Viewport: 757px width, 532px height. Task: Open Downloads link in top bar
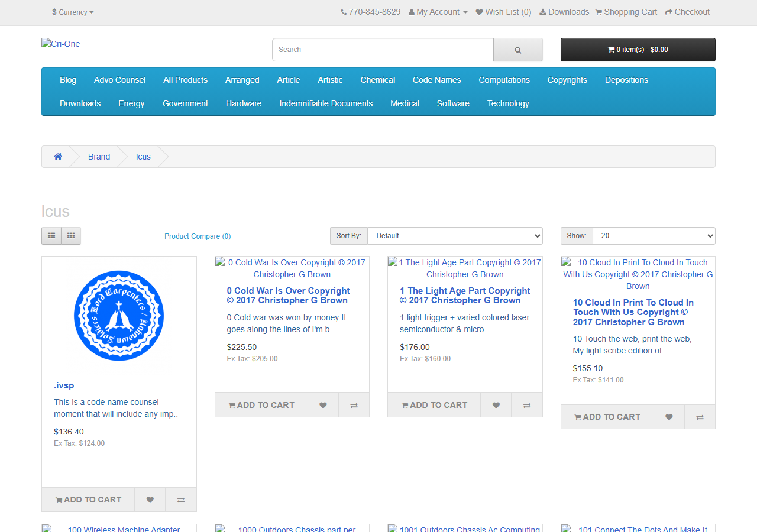[564, 12]
